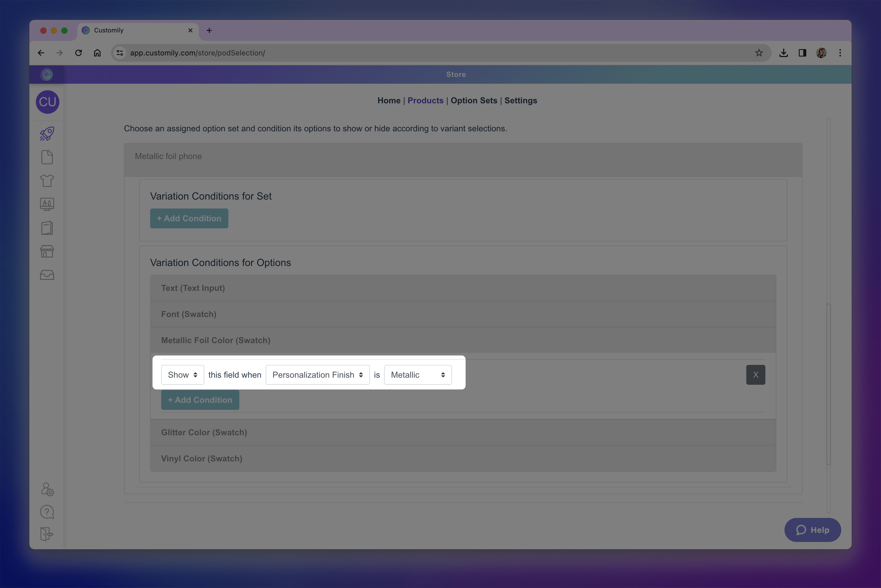Navigate to the Settings menu item
This screenshot has height=588, width=881.
[x=521, y=100]
